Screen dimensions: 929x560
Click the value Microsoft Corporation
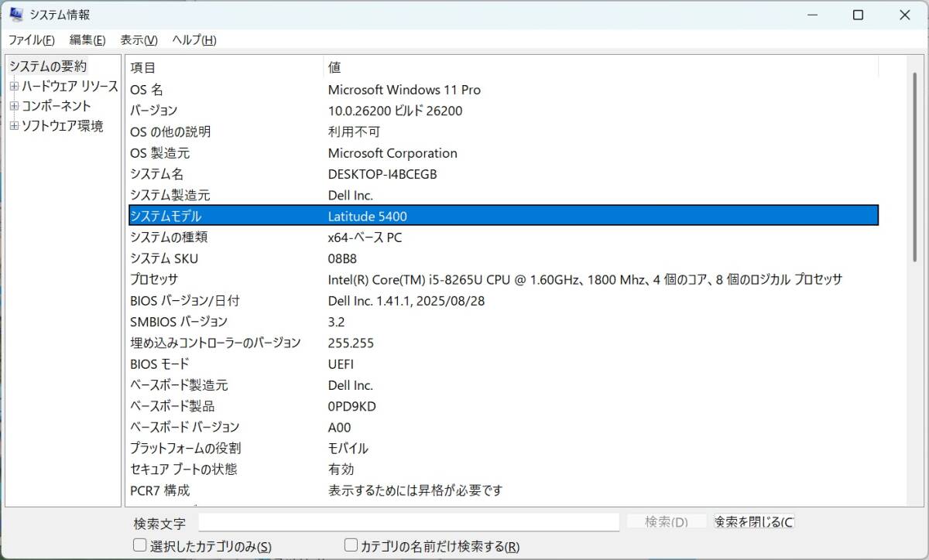click(393, 153)
